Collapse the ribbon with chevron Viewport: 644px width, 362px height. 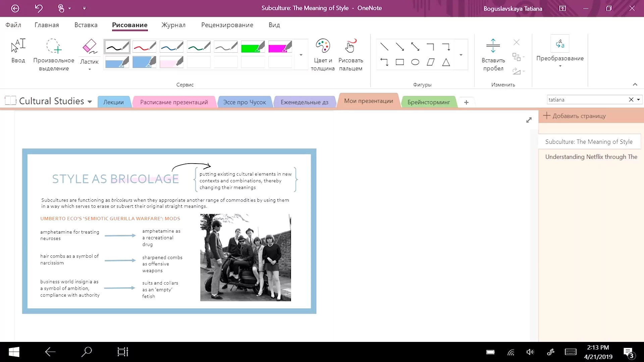(x=635, y=84)
